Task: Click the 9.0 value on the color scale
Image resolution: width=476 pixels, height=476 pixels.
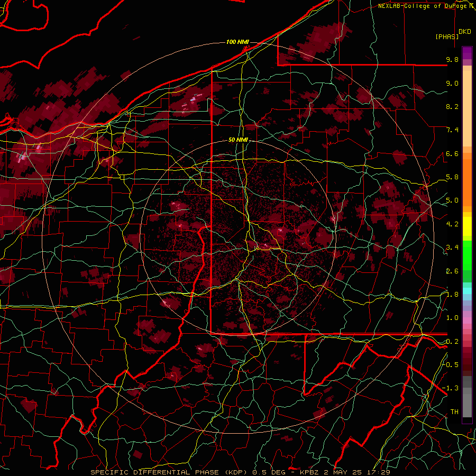Action: click(x=452, y=83)
